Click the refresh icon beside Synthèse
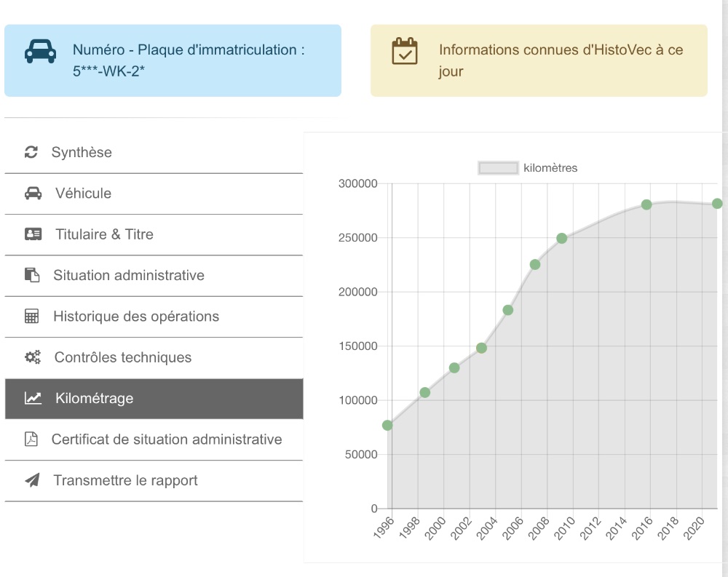Viewport: 728px width, 577px height. click(x=31, y=153)
